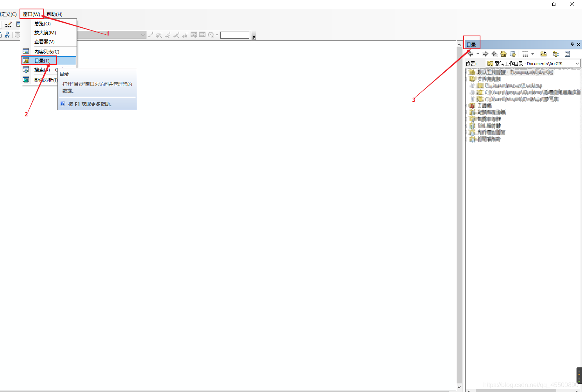The width and height of the screenshot is (582, 392).
Task: Click the 搜索 menu icon
Action: click(x=26, y=70)
